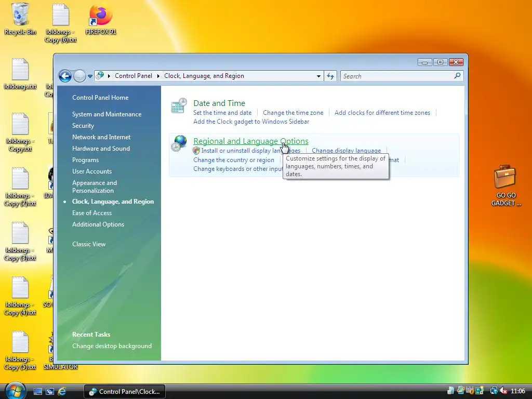
Task: Go back using the blue Back arrow
Action: [65, 76]
